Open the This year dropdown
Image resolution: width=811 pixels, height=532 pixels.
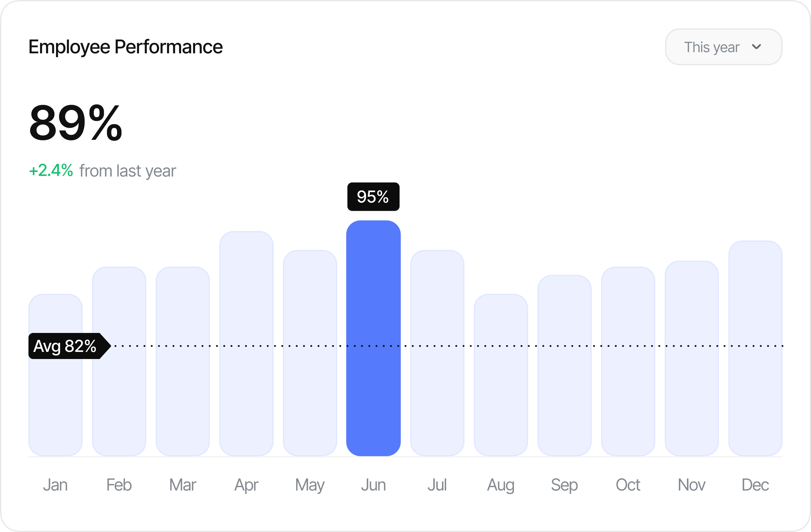(x=723, y=47)
